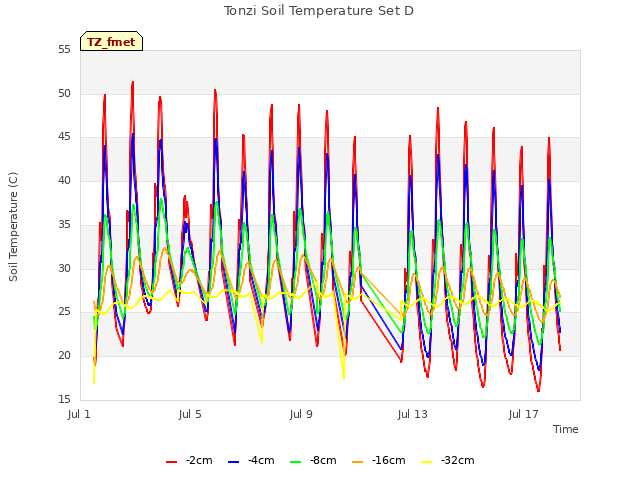Toggle the -16cm series in legend
Image resolution: width=640 pixels, height=480 pixels.
(x=378, y=461)
